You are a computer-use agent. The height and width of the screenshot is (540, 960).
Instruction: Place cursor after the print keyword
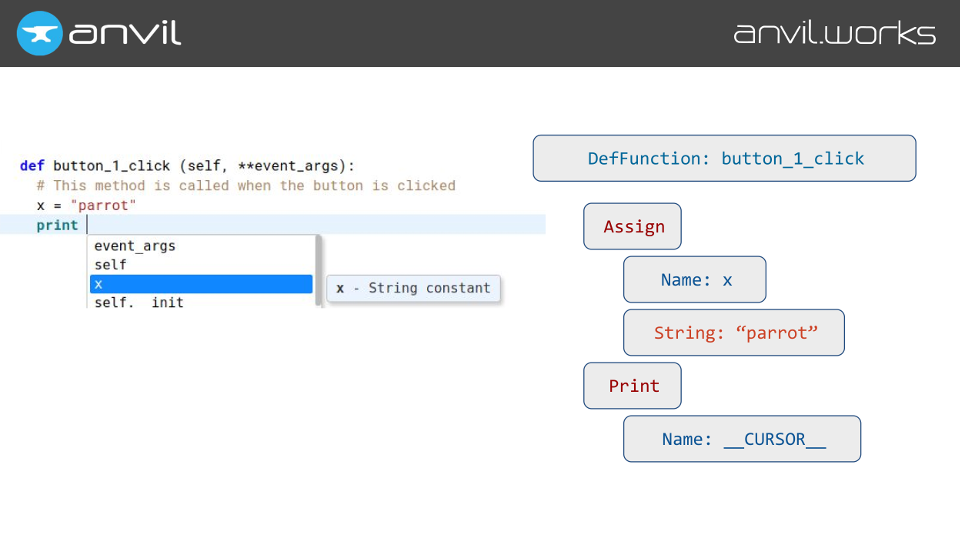click(88, 225)
